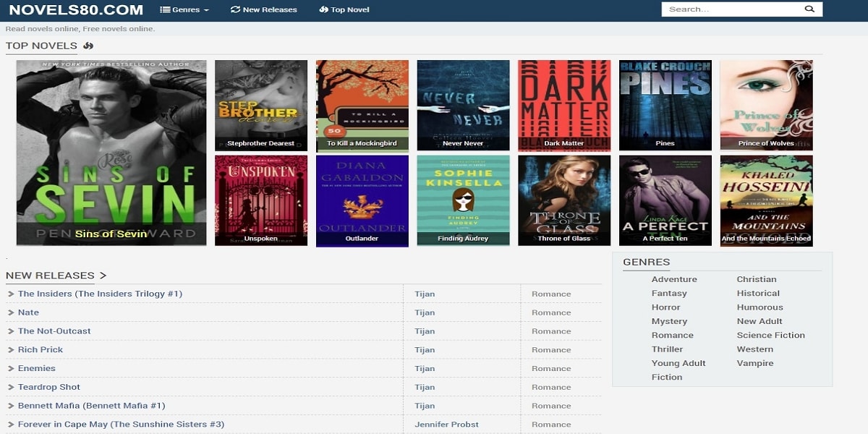
Task: Open the Finding Audrey cover
Action: pyautogui.click(x=463, y=200)
